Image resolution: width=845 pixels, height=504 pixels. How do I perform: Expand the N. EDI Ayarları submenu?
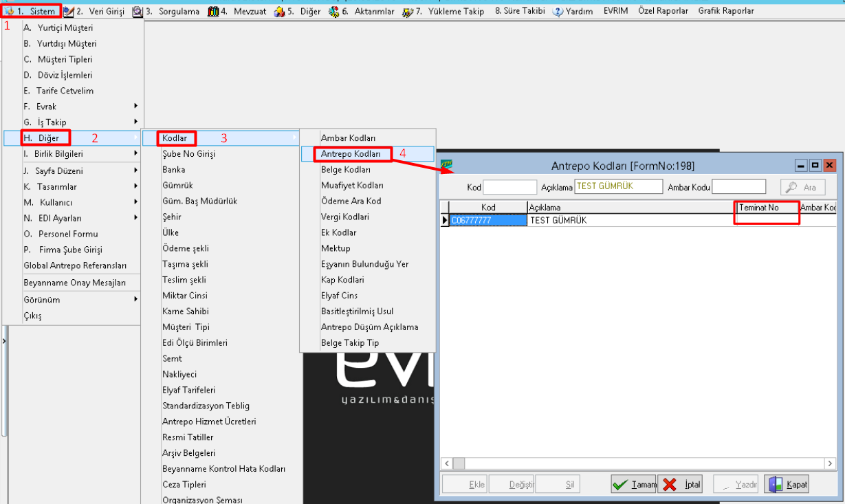pos(73,218)
